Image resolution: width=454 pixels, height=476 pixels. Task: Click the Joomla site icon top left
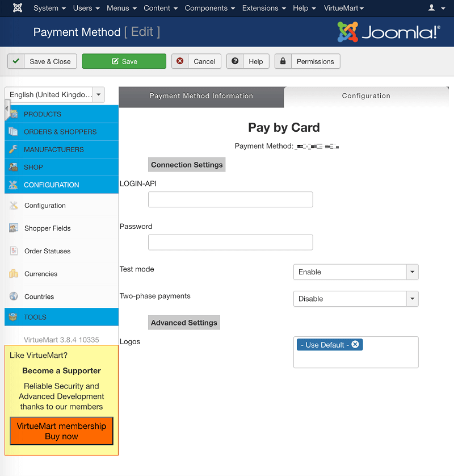(17, 8)
